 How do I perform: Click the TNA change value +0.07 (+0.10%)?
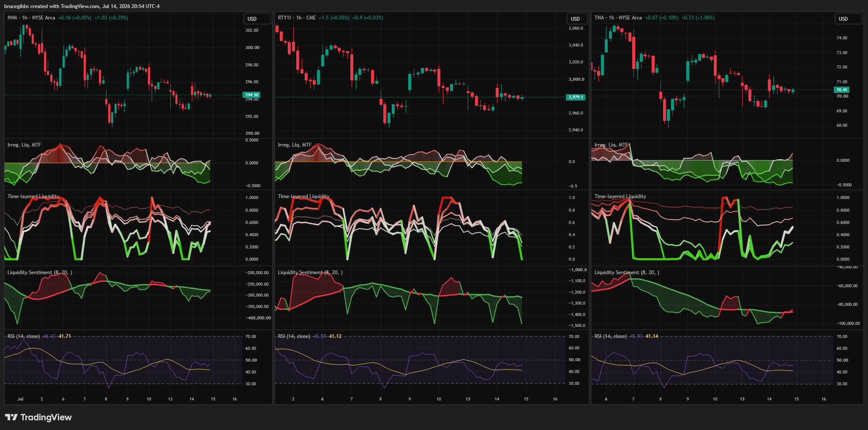click(x=661, y=18)
